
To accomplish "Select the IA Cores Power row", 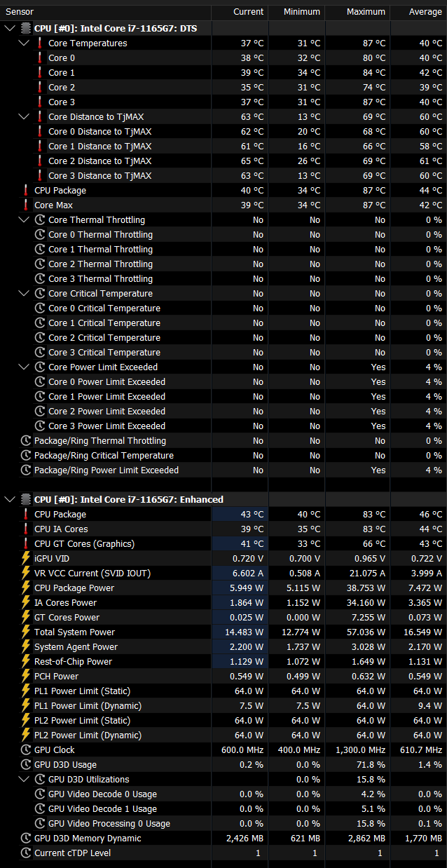I will [x=224, y=602].
